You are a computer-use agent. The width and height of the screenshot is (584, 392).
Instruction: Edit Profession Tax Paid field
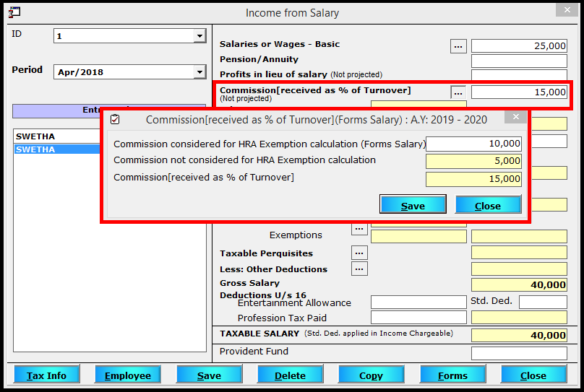click(x=418, y=317)
